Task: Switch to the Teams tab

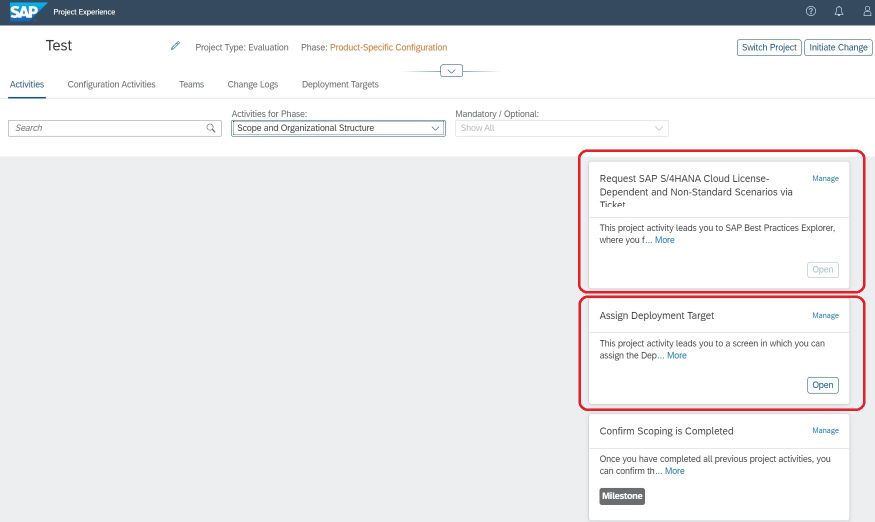Action: pos(191,84)
